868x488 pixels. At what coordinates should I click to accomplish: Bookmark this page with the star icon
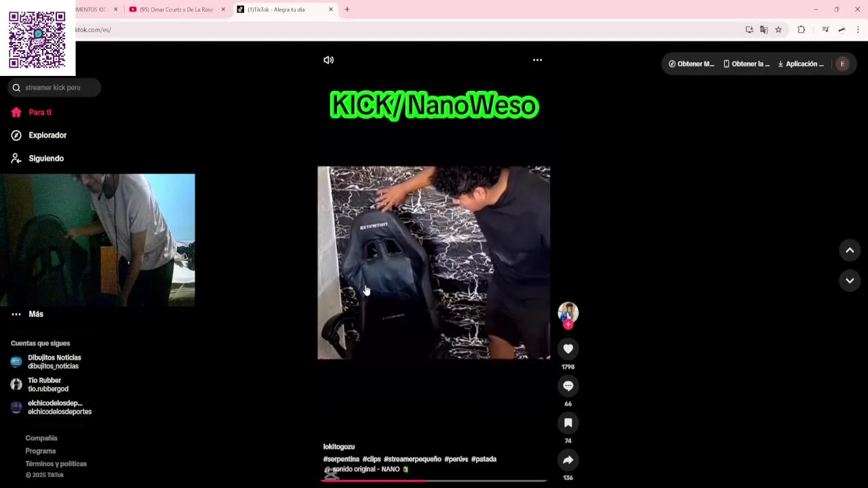coord(778,29)
